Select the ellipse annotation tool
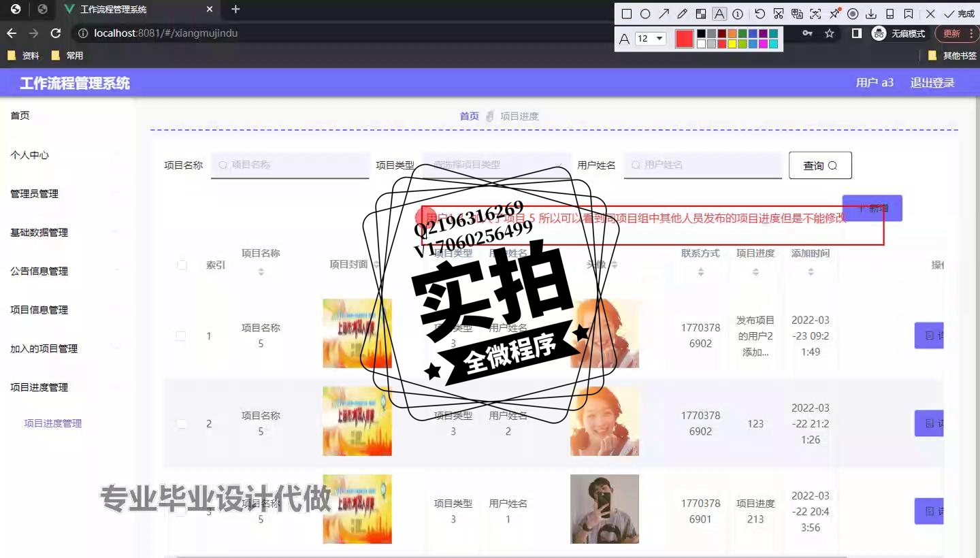980x558 pixels. point(645,14)
